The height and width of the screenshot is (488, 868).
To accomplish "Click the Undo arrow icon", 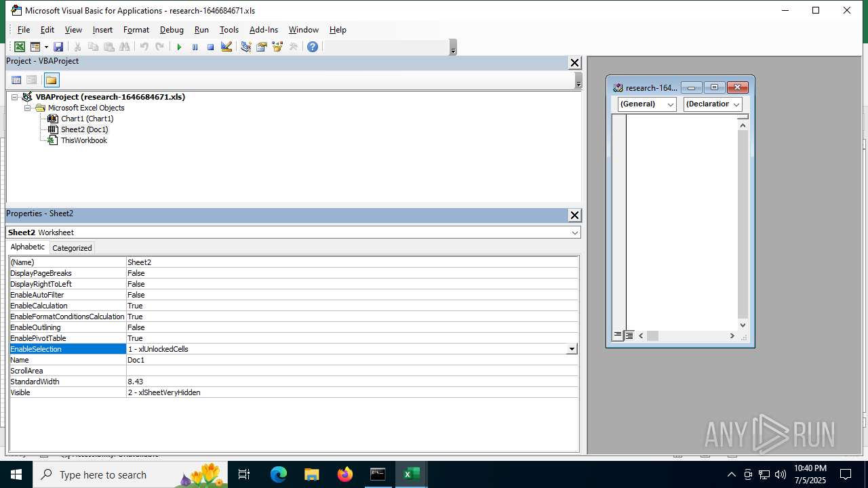I will point(144,47).
